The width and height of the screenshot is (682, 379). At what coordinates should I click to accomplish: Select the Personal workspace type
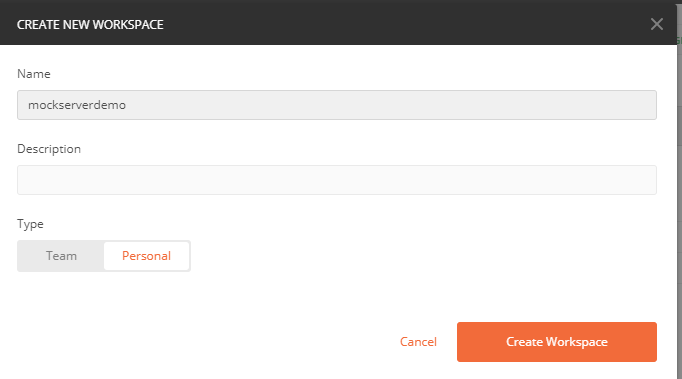[147, 256]
